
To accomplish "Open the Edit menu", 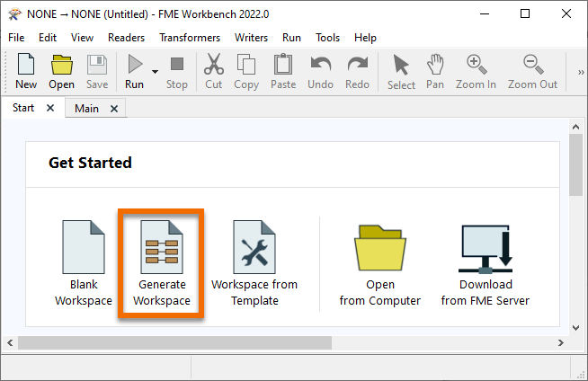I will coord(48,38).
